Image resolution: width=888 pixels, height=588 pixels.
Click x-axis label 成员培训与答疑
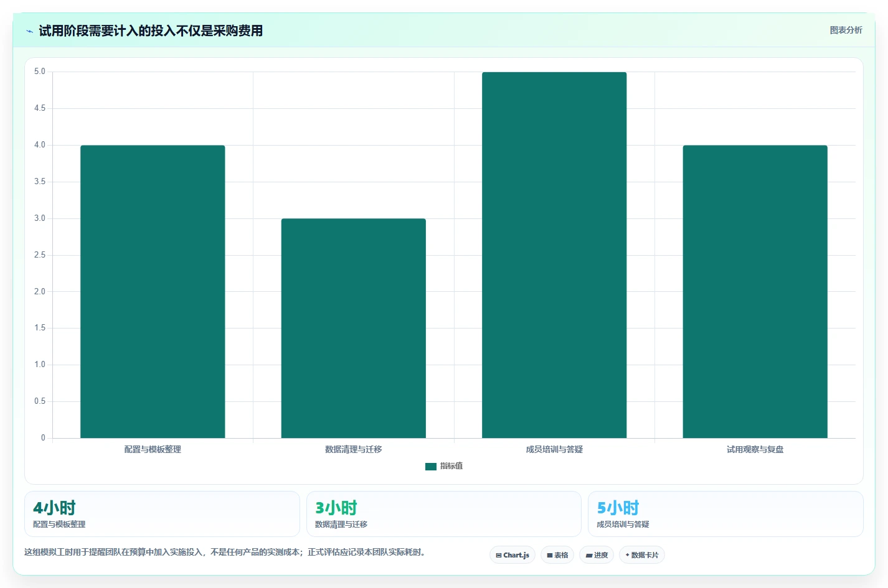pos(554,449)
